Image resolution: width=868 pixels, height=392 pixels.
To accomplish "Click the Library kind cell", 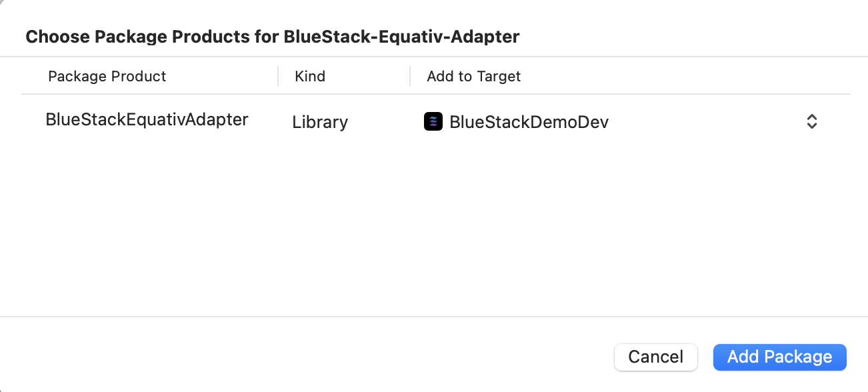I will point(320,122).
